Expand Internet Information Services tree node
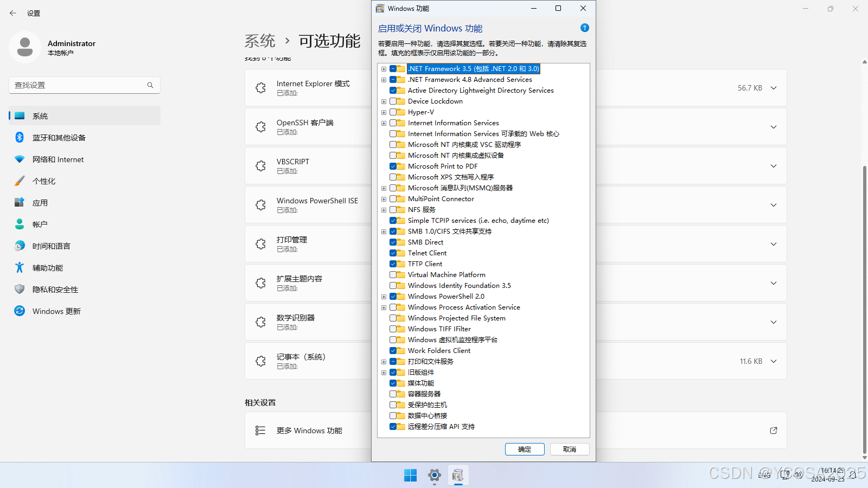This screenshot has height=488, width=868. pyautogui.click(x=384, y=123)
